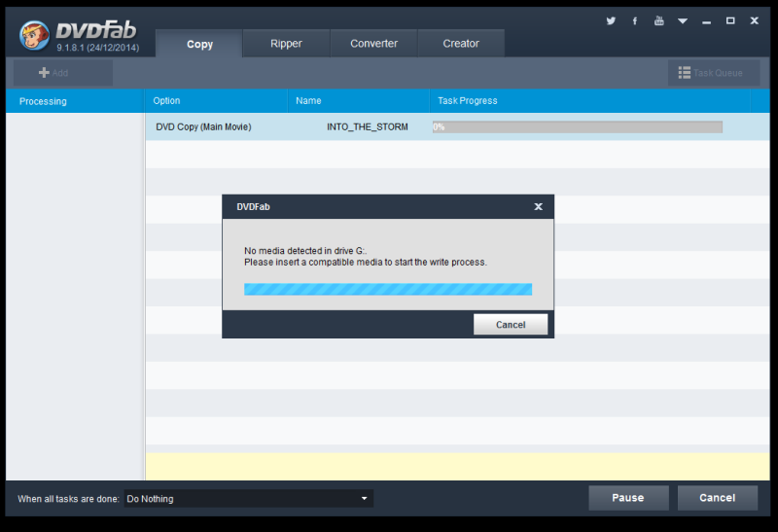The height and width of the screenshot is (532, 778).
Task: Click the 'No media detected in drive G:' message
Action: [x=305, y=251]
